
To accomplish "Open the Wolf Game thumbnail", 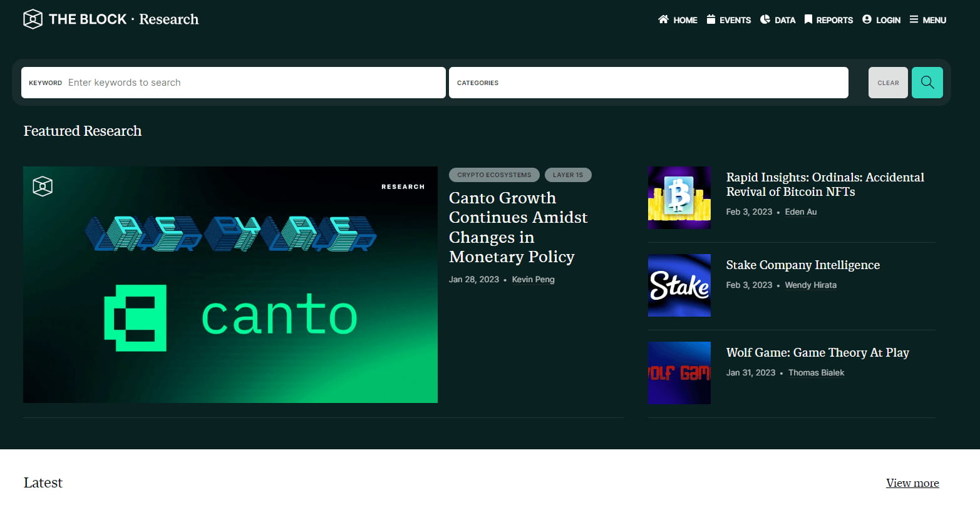I will point(679,373).
